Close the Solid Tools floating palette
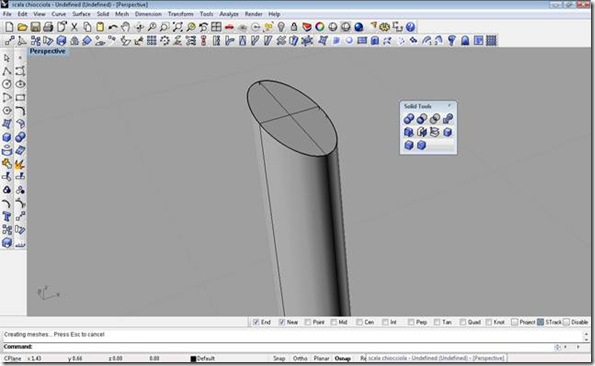 450,106
